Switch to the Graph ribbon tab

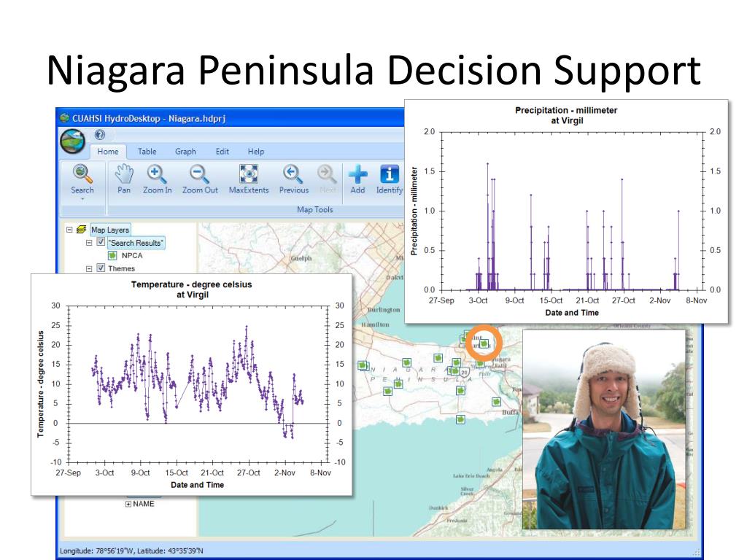click(x=185, y=152)
